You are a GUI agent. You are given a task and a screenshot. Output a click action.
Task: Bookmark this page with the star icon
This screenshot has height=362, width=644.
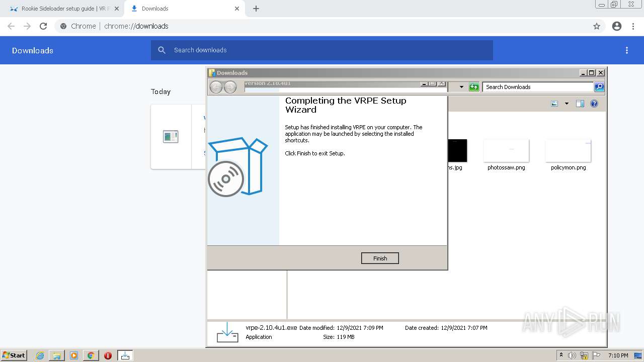pos(597,26)
